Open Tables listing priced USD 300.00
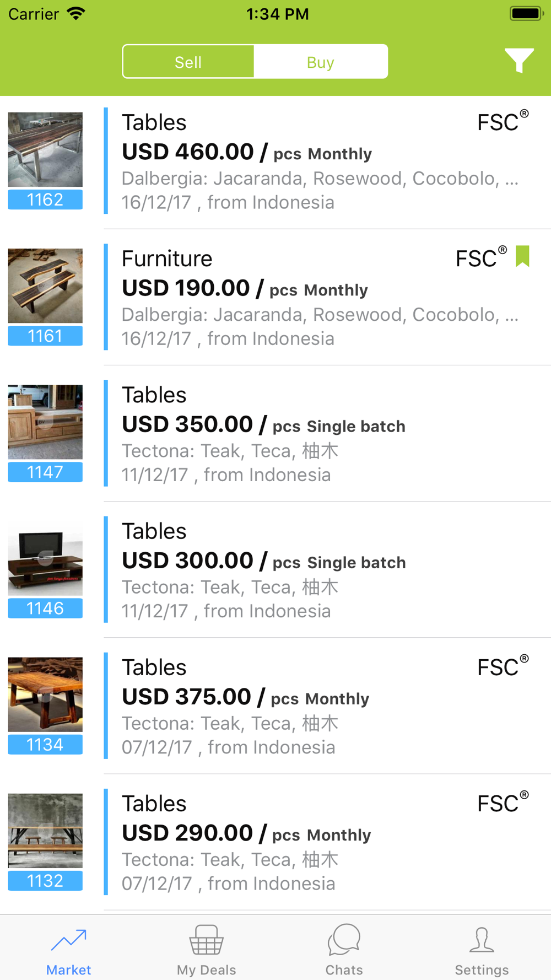Screen dimensions: 551x980 coord(320,570)
